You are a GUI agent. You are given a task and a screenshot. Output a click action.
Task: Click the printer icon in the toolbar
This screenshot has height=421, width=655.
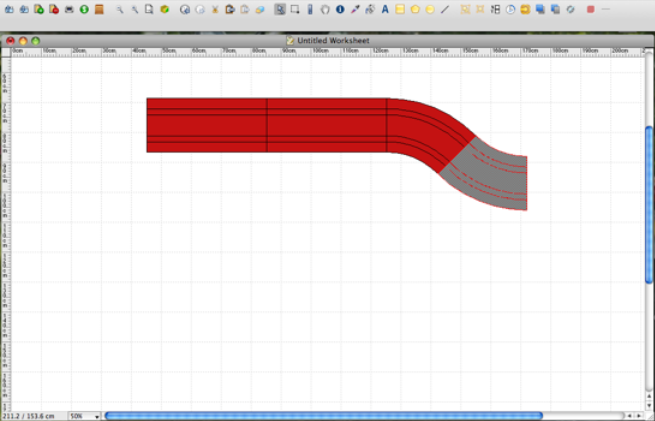[x=69, y=9]
